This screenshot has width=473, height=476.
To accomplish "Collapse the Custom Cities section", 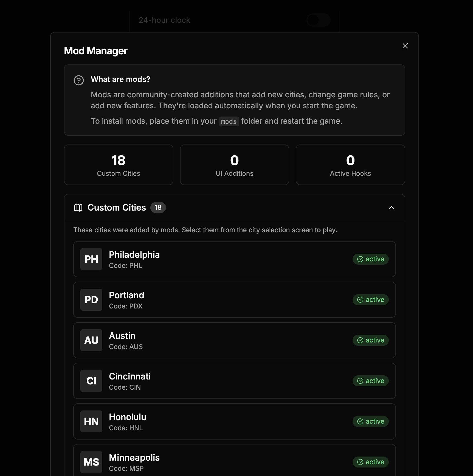I will [x=392, y=208].
